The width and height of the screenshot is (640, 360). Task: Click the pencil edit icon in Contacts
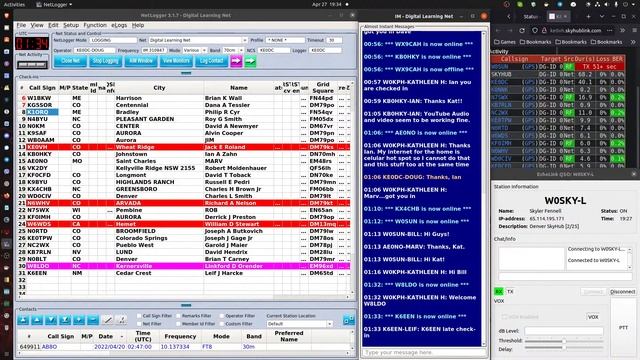point(107,320)
